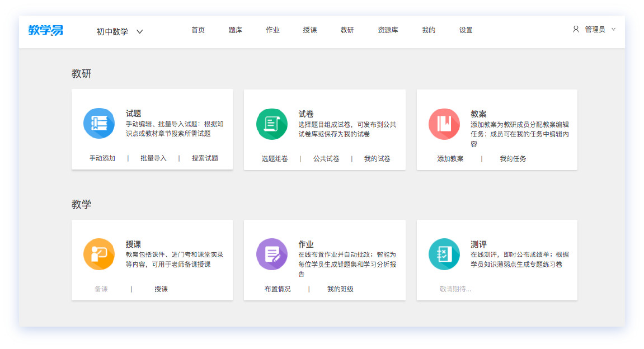Click the chevron beside 初中数学

pos(139,32)
